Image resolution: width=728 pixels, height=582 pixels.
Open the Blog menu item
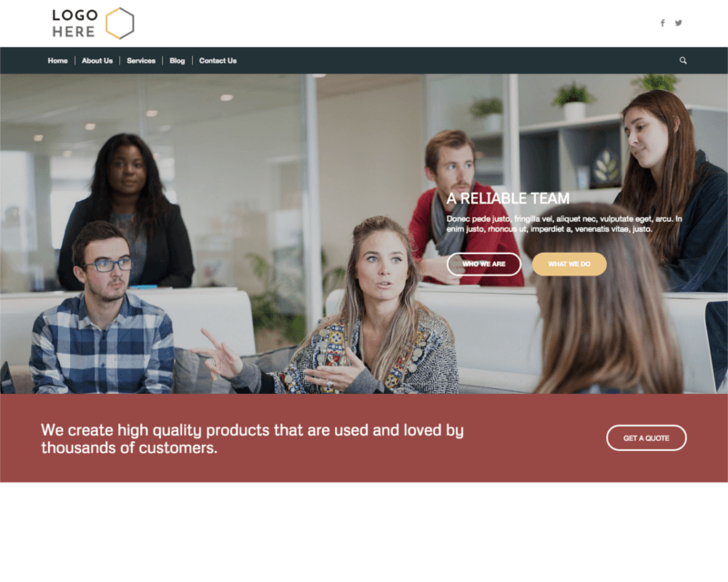pyautogui.click(x=177, y=61)
